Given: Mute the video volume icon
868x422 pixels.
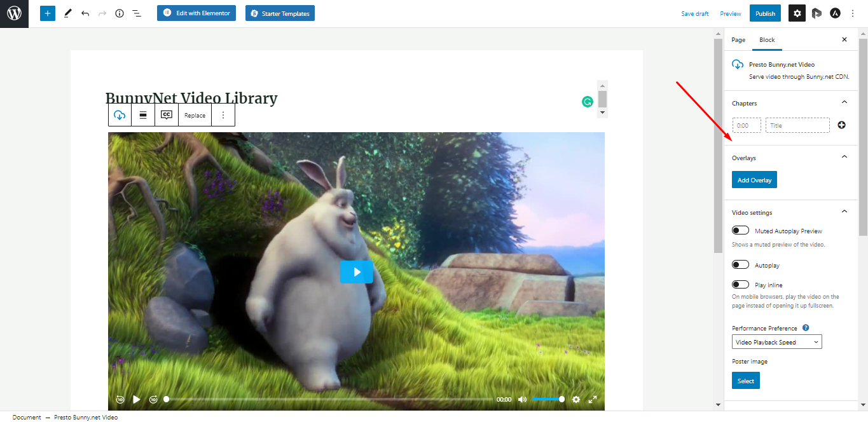Looking at the screenshot, I should coord(522,399).
